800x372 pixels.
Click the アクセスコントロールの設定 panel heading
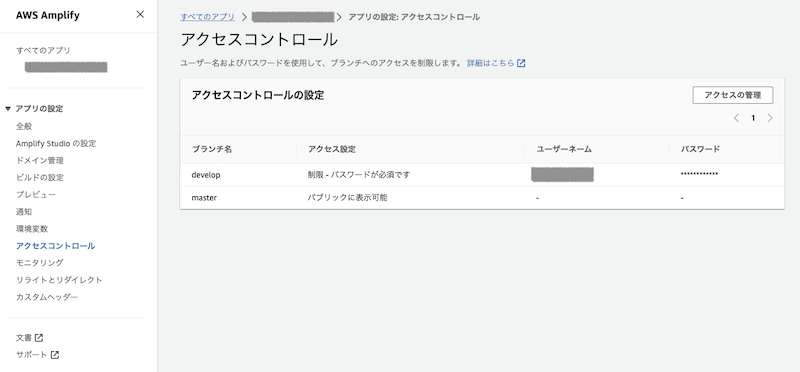click(258, 95)
